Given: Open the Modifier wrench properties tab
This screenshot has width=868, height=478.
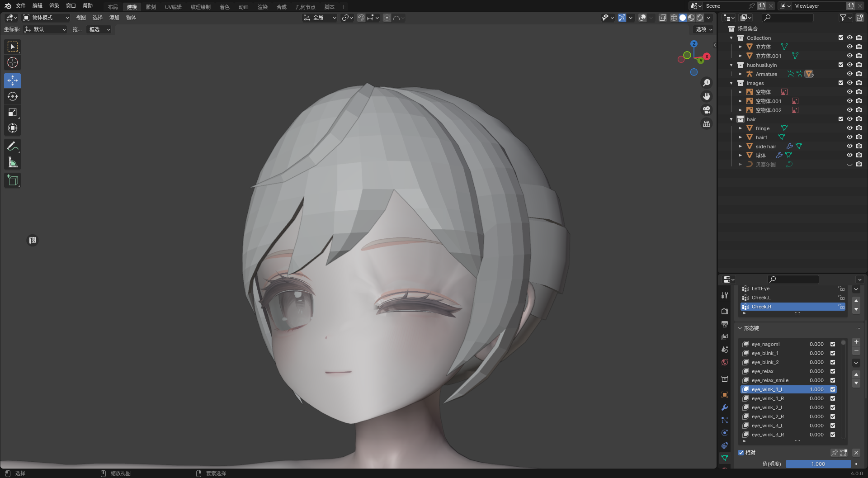Looking at the screenshot, I should 725,407.
